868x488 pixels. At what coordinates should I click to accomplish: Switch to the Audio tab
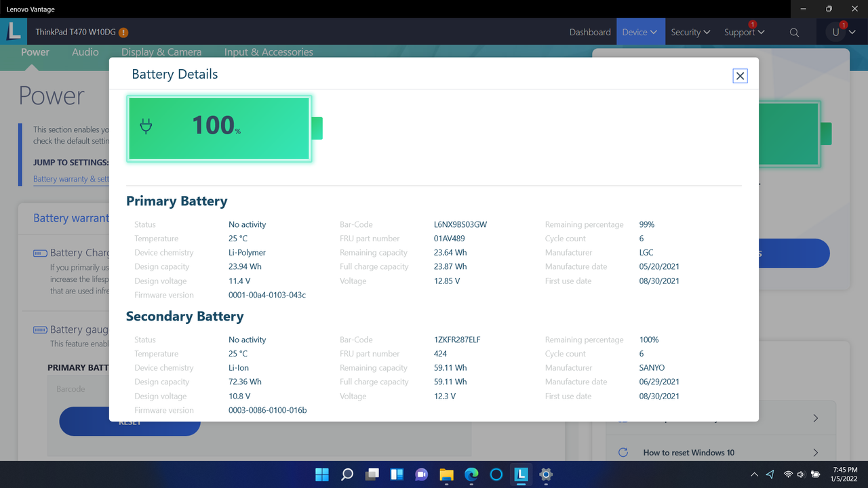(85, 52)
